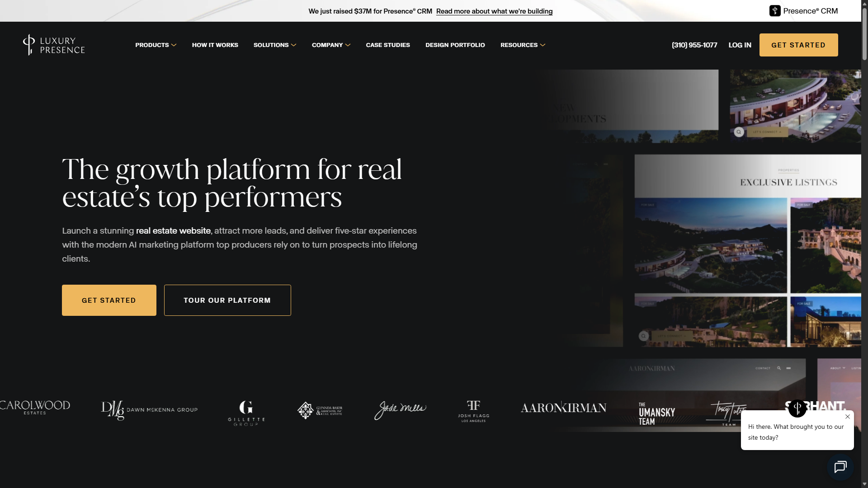Expand the Products dropdown menu

156,45
